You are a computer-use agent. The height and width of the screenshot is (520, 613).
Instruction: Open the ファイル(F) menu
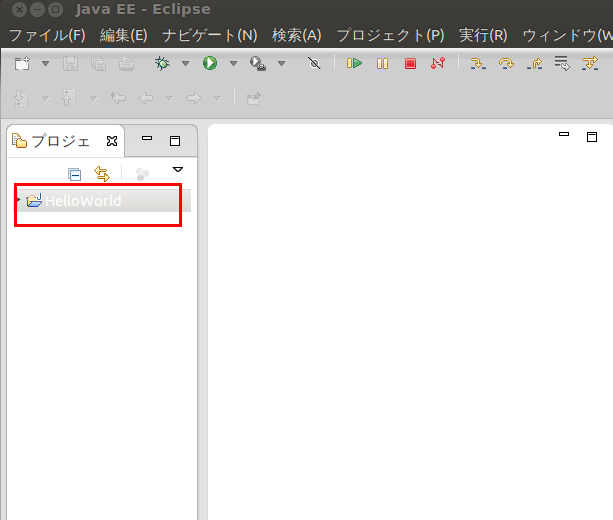47,36
